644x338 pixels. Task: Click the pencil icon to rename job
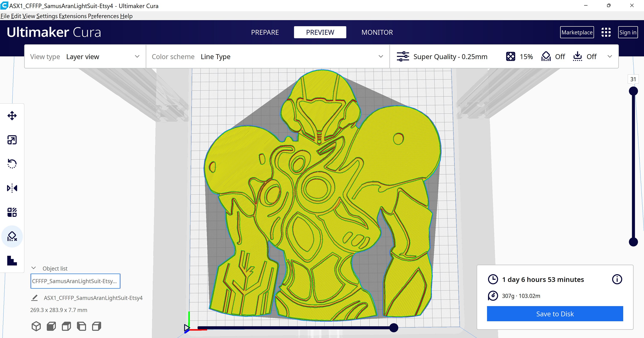tap(35, 298)
